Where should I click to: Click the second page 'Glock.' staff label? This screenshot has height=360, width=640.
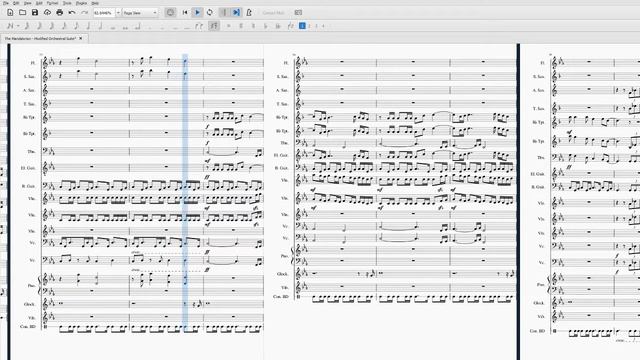tap(282, 274)
